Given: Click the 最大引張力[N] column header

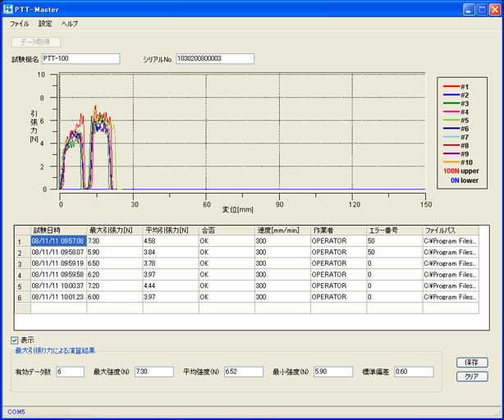Looking at the screenshot, I should pyautogui.click(x=113, y=231).
